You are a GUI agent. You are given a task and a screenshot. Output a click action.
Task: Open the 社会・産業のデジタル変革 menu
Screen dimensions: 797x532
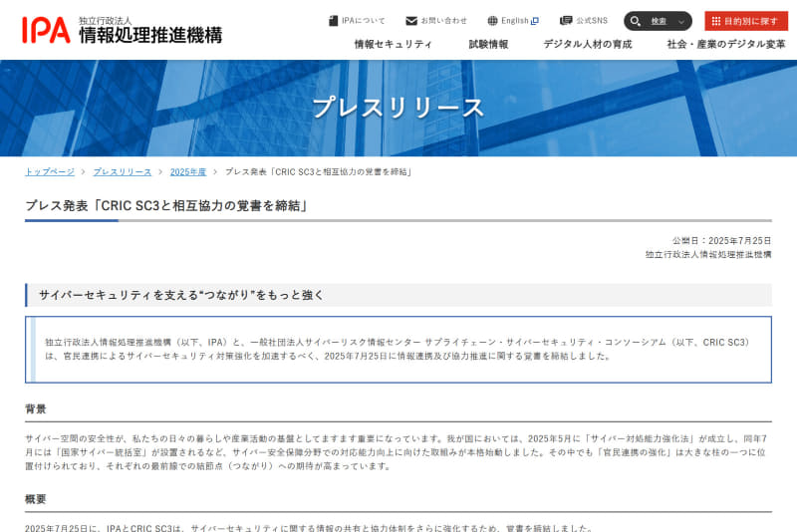click(x=726, y=44)
